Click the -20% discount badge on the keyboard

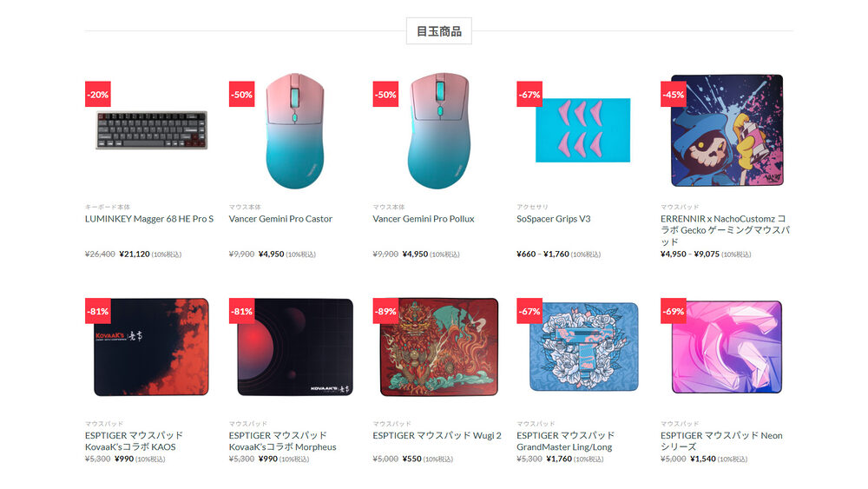coord(98,94)
